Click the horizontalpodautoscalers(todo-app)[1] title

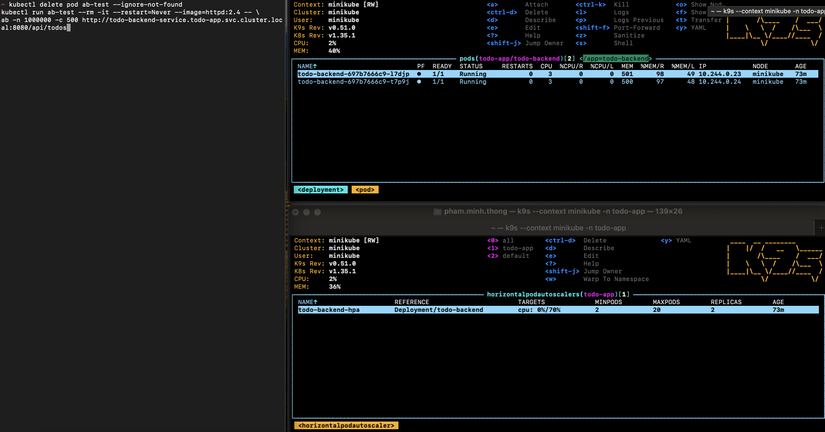point(558,294)
